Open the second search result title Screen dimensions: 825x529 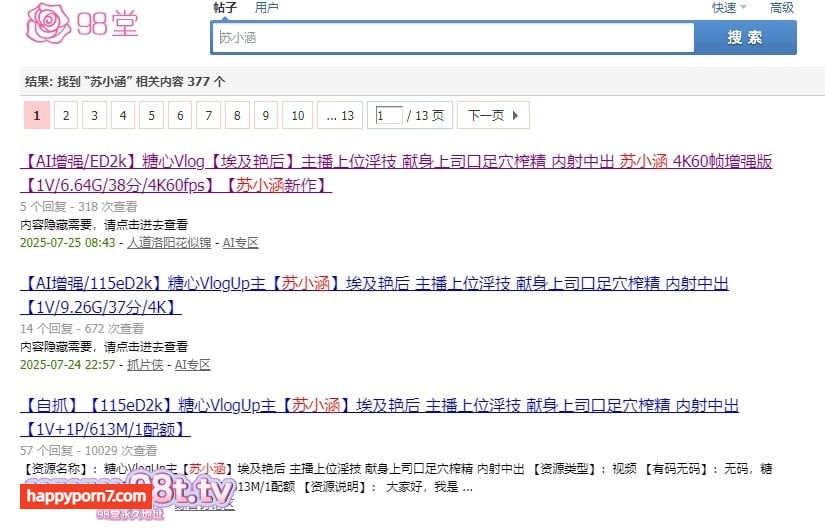click(374, 284)
